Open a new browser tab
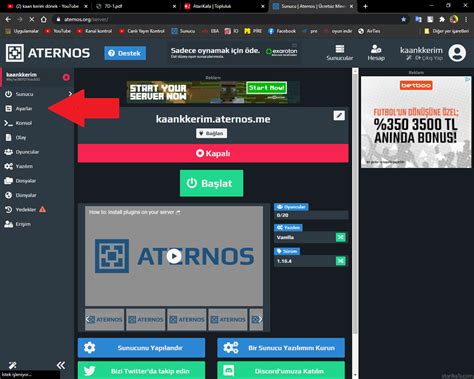This screenshot has height=379, width=474. point(365,6)
